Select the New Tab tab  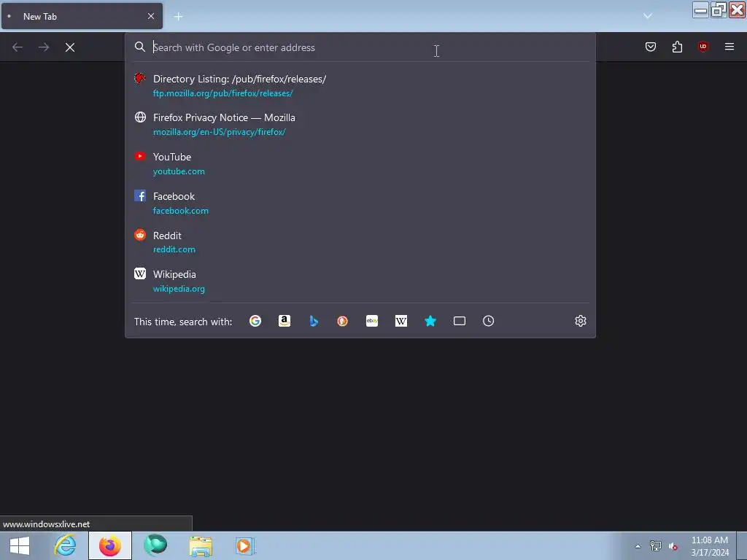[x=82, y=16]
